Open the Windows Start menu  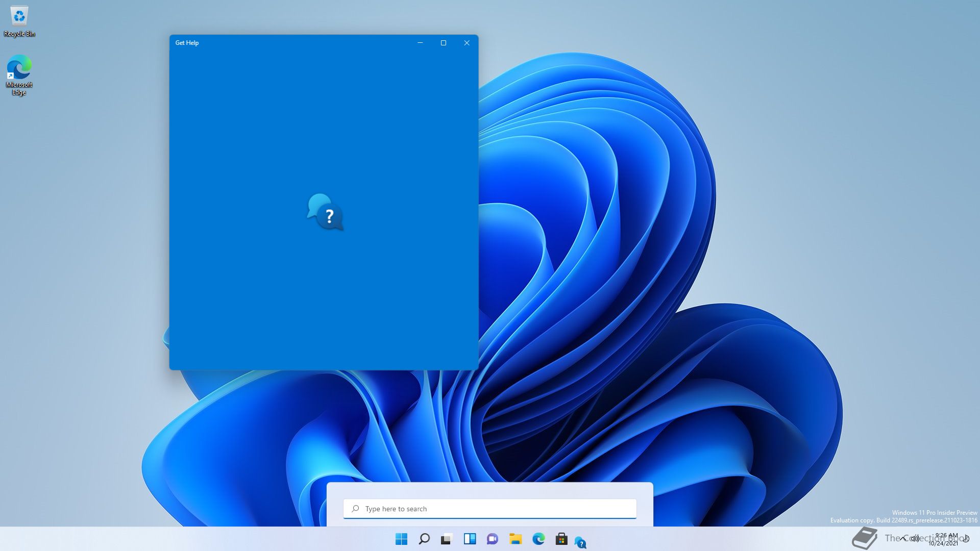pos(401,539)
